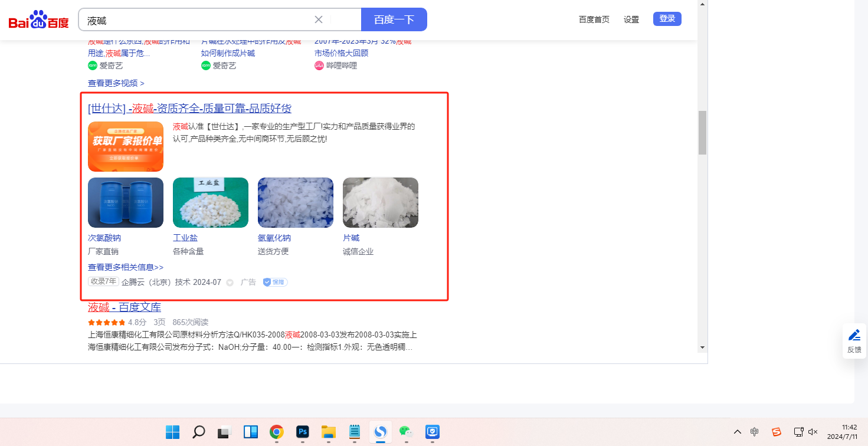Launch Google Chrome from the taskbar

coord(276,432)
